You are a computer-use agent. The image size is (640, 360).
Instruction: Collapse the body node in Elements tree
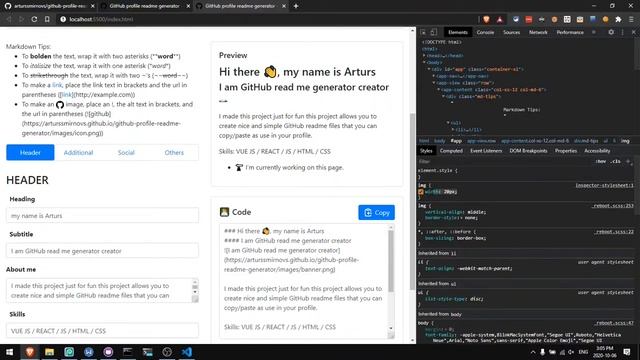(424, 62)
